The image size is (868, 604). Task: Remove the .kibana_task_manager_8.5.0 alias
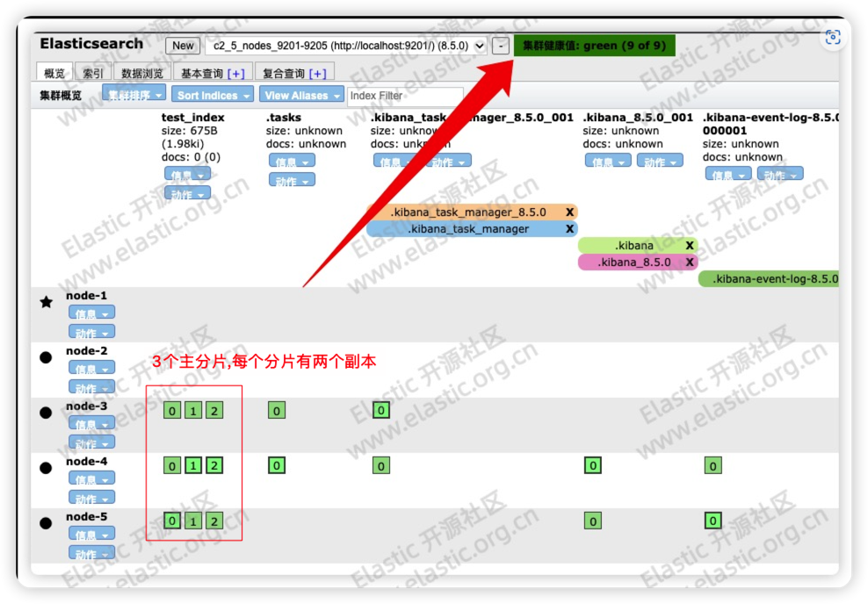(x=569, y=212)
